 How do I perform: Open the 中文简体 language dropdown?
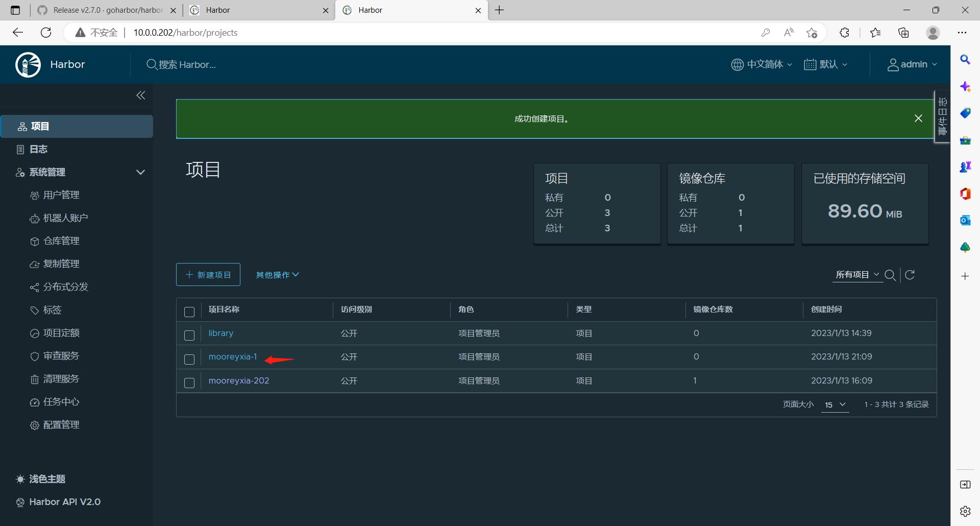(x=762, y=64)
